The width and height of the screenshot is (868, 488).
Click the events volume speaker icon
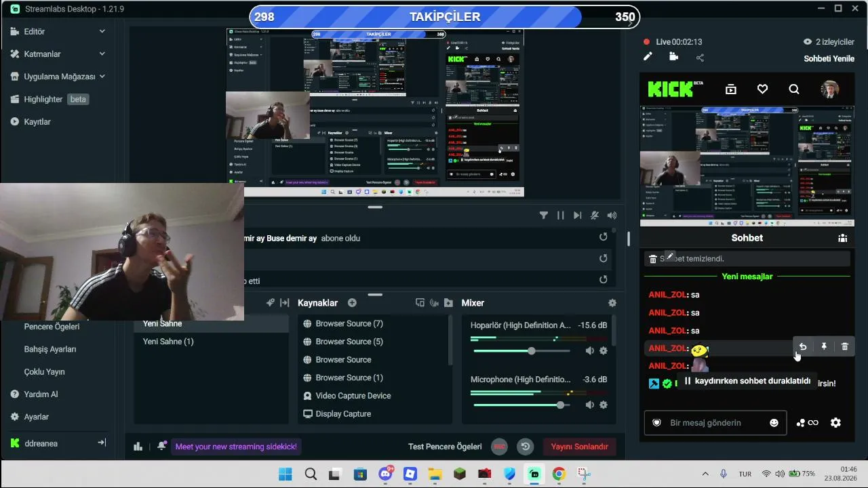(x=612, y=216)
